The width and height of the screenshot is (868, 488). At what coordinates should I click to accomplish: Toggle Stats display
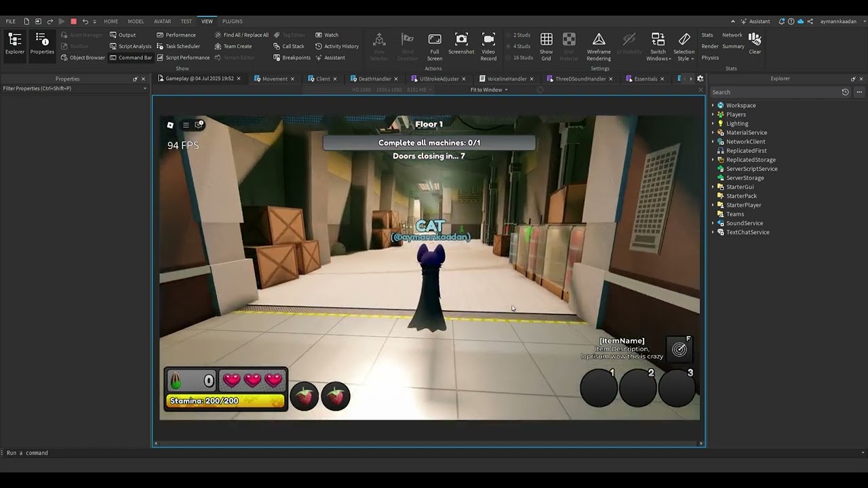click(707, 35)
